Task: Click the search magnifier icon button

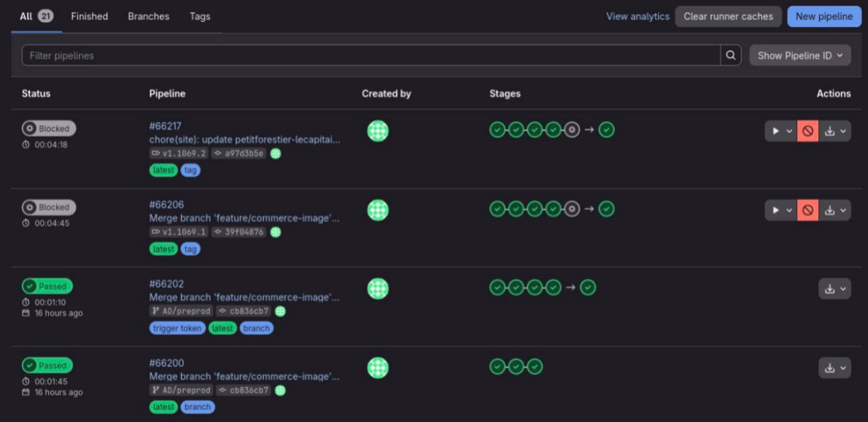Action: (x=730, y=56)
